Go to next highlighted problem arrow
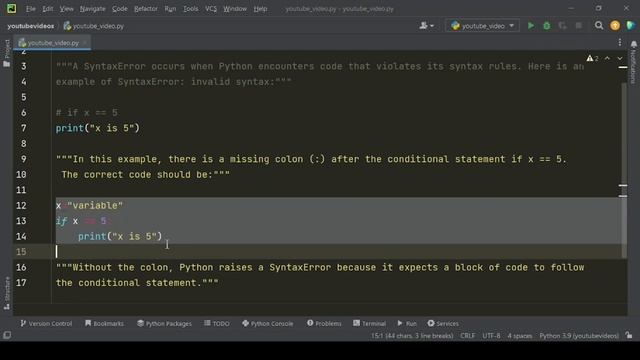 (620, 59)
